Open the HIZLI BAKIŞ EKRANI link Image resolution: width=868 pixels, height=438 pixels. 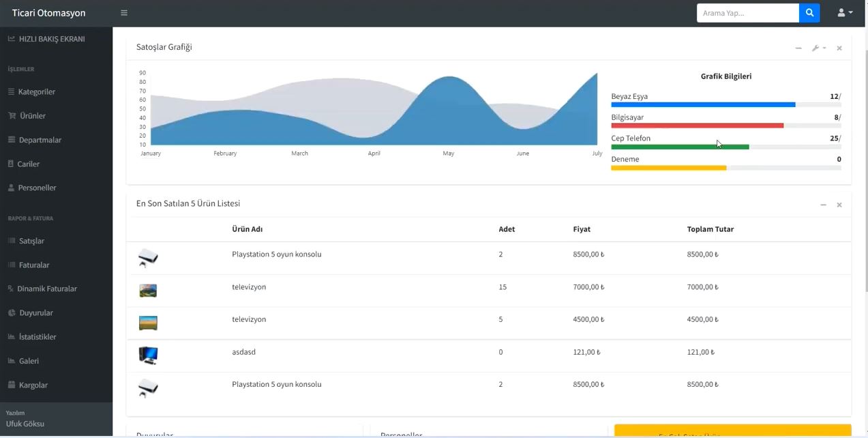[52, 40]
